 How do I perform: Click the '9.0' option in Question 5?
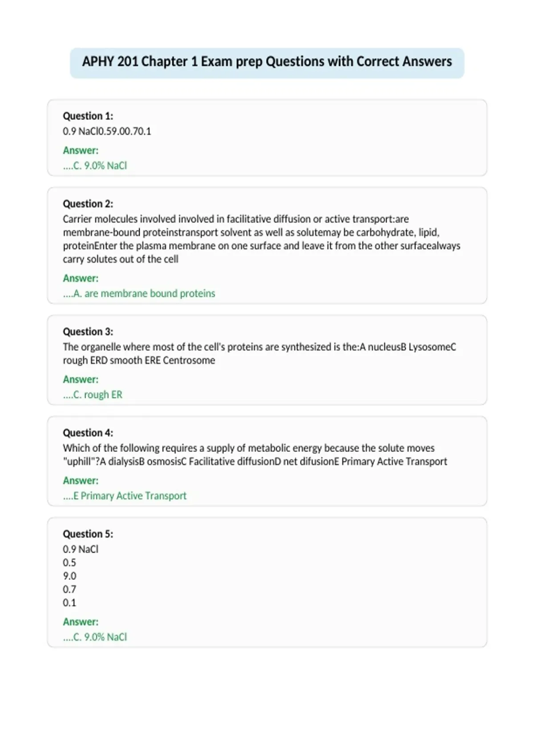pos(69,576)
